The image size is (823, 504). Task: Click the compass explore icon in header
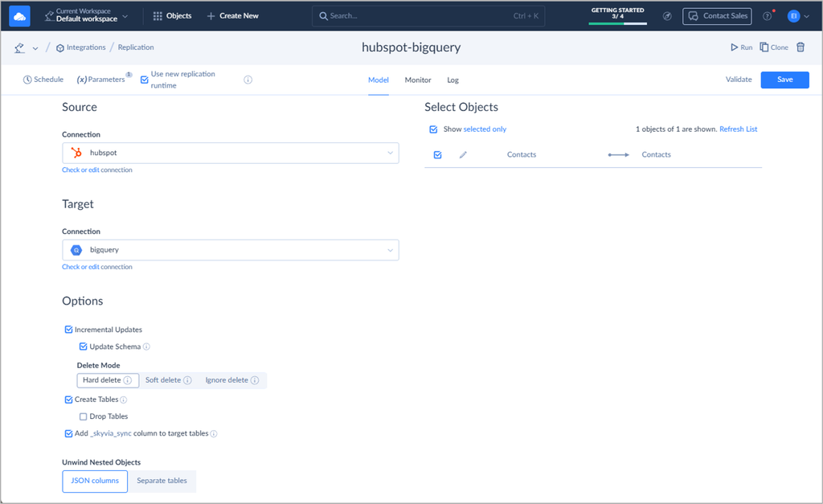click(667, 16)
